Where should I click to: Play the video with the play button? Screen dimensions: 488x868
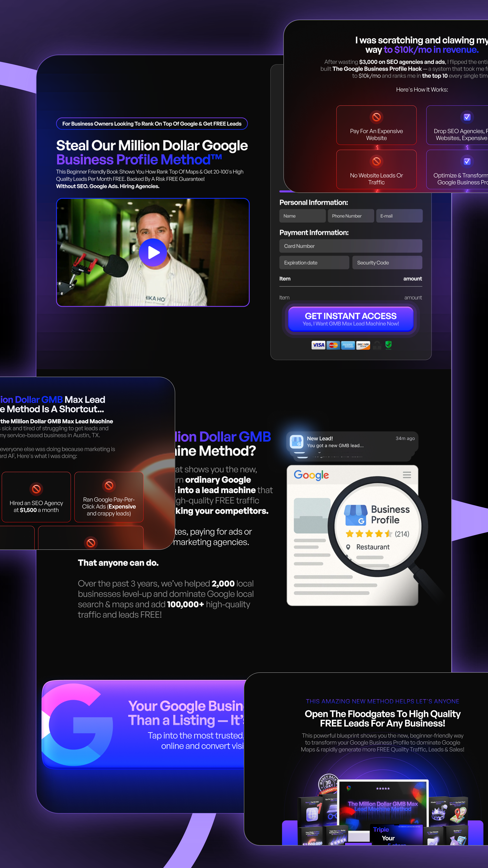pyautogui.click(x=153, y=252)
